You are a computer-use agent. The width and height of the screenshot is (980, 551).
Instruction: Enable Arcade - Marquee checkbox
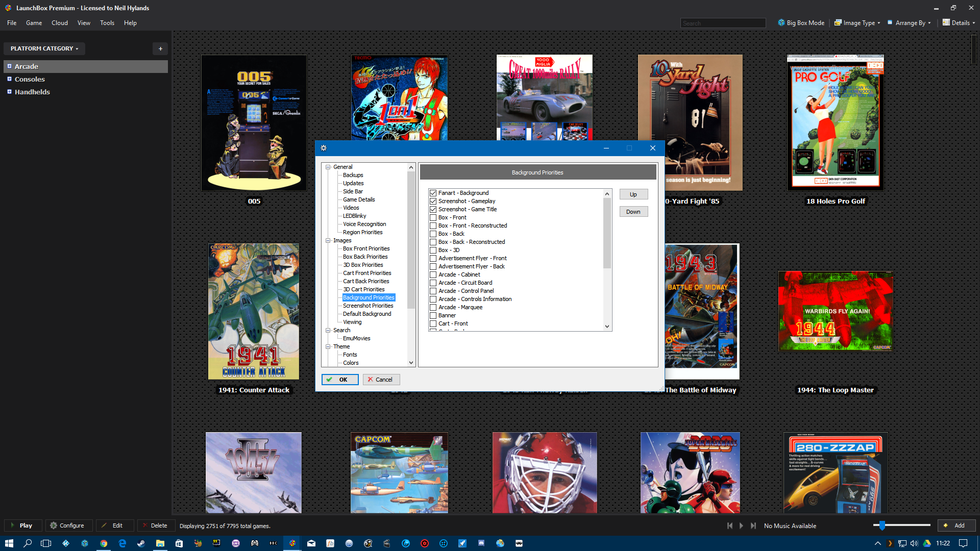pos(433,307)
